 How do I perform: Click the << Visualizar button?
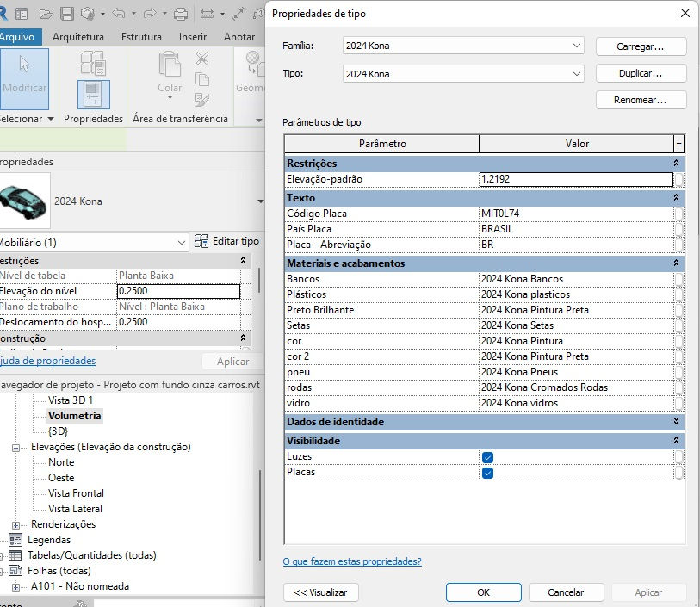pos(320,592)
